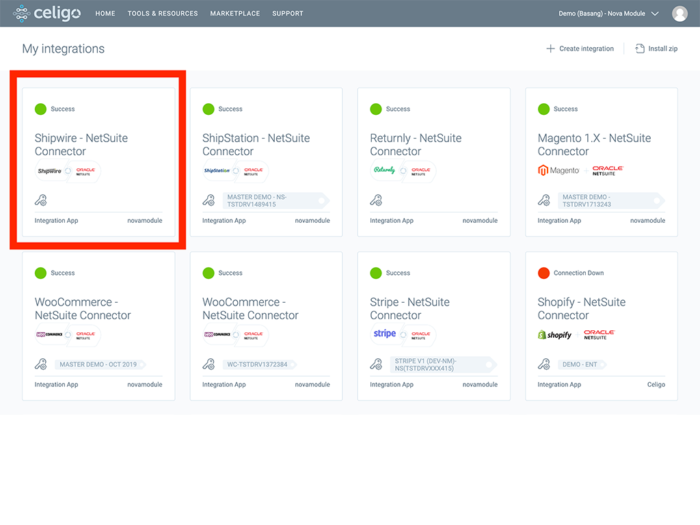Click the MASTER DEMO - OCT 2019 tag
The height and width of the screenshot is (525, 700).
pos(100,364)
